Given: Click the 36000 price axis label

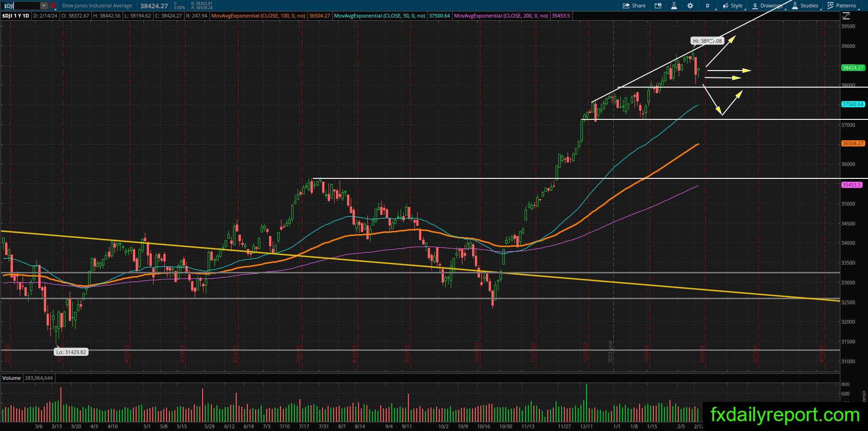Looking at the screenshot, I should click(848, 164).
